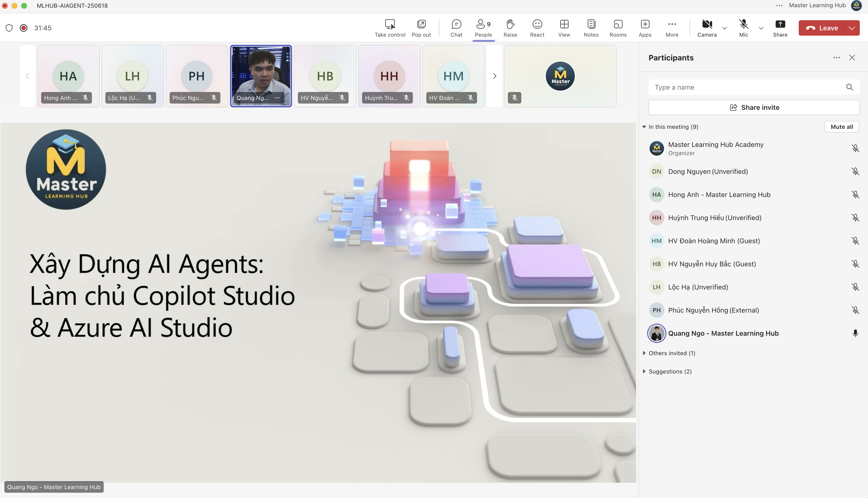
Task: Select HV Nguyễn Huy Bắc (Guest) row
Action: (754, 264)
